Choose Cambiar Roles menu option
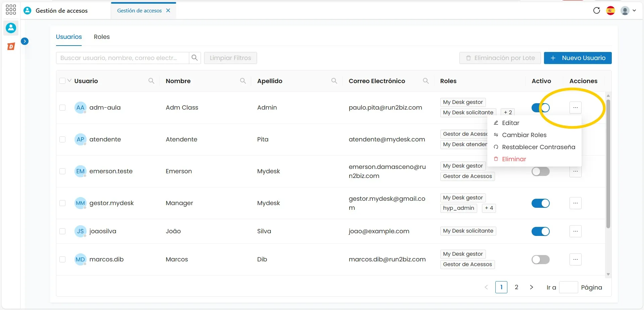 [x=534, y=135]
